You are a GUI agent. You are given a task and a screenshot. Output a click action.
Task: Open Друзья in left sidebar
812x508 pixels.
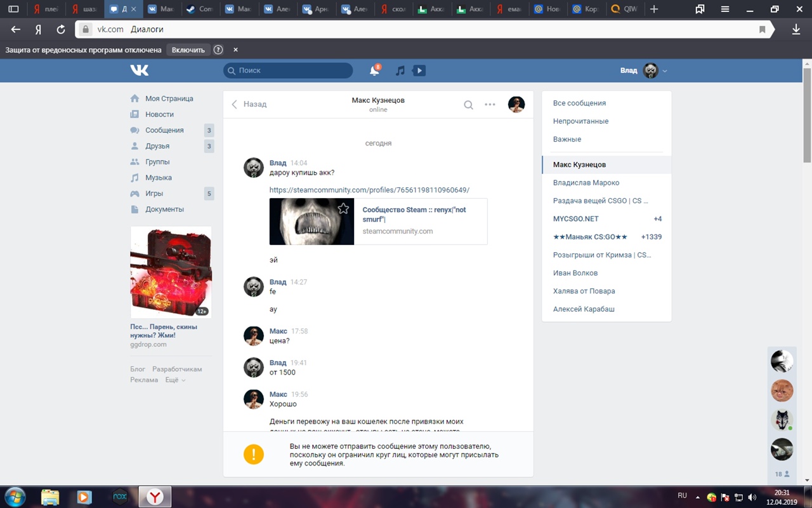coord(157,146)
